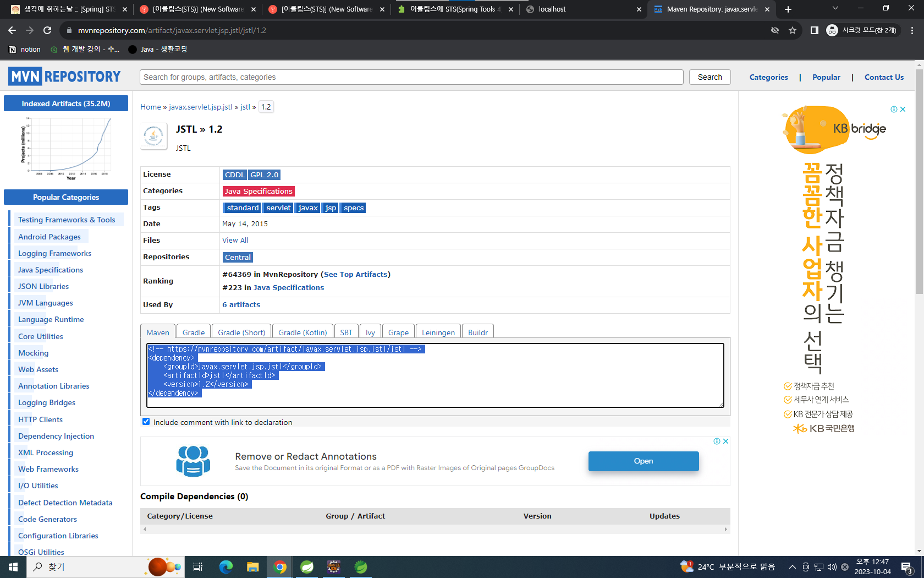The image size is (924, 578).
Task: Switch to the Gradle (Short) tab
Action: pyautogui.click(x=241, y=332)
